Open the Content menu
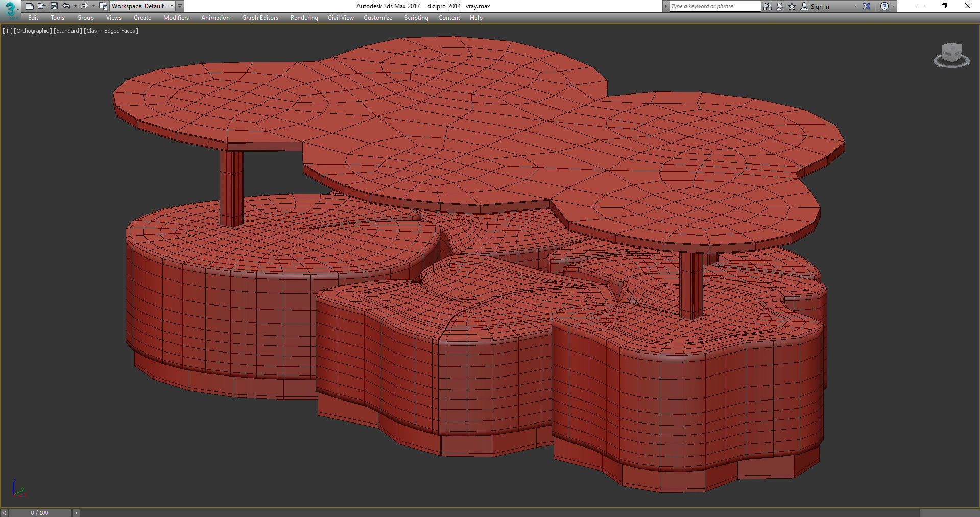 click(x=449, y=18)
